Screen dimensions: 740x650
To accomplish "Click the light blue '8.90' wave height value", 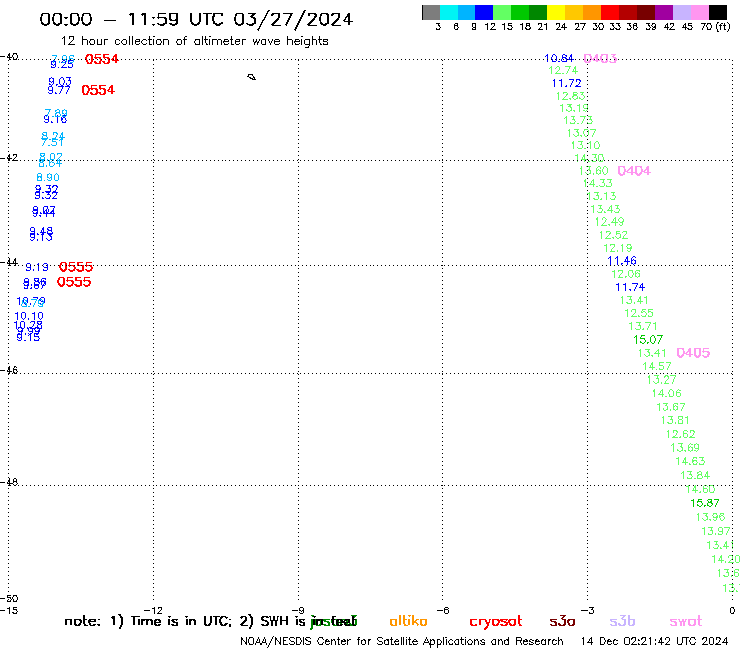I will (48, 177).
